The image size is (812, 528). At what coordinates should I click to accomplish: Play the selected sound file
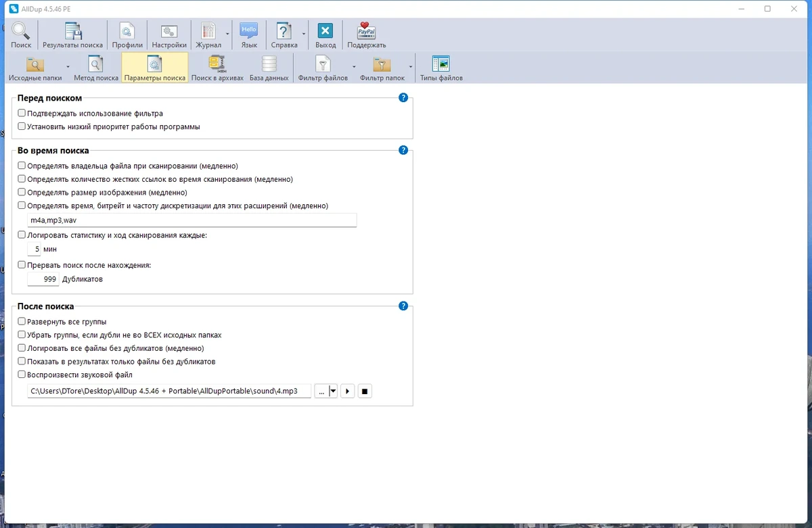pyautogui.click(x=348, y=391)
